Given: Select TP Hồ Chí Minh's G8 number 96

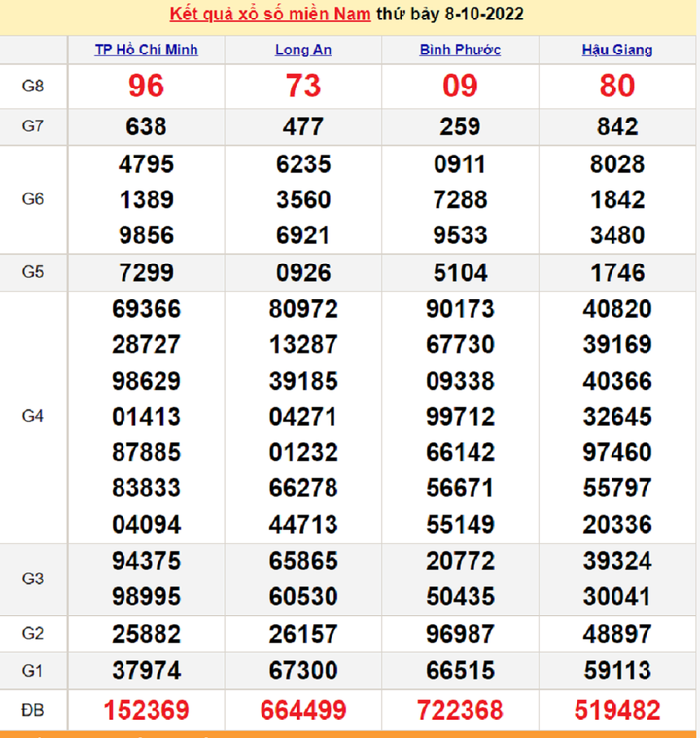Looking at the screenshot, I should click(146, 87).
